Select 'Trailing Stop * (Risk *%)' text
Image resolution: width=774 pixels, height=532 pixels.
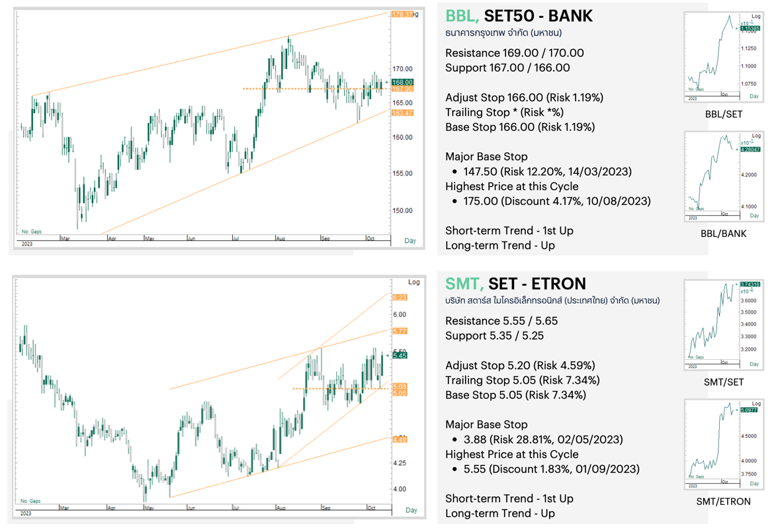coord(504,112)
